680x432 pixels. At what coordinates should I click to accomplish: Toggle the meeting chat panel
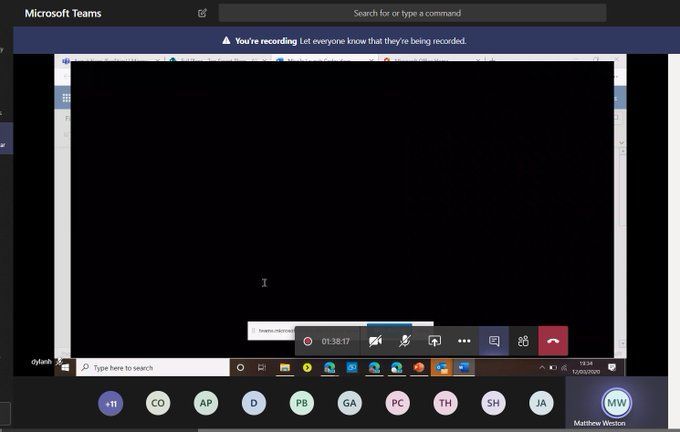(494, 341)
